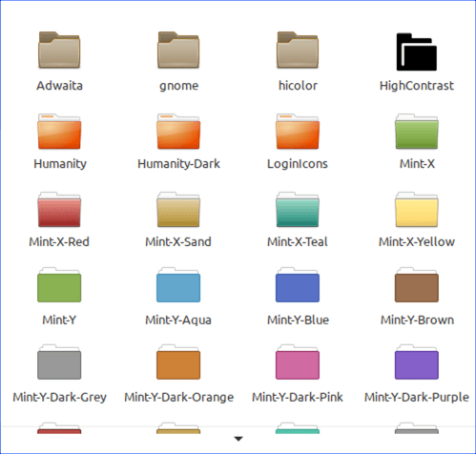
Task: Click the 'Mint-Y-Dark-Purple' label text
Action: pos(417,398)
